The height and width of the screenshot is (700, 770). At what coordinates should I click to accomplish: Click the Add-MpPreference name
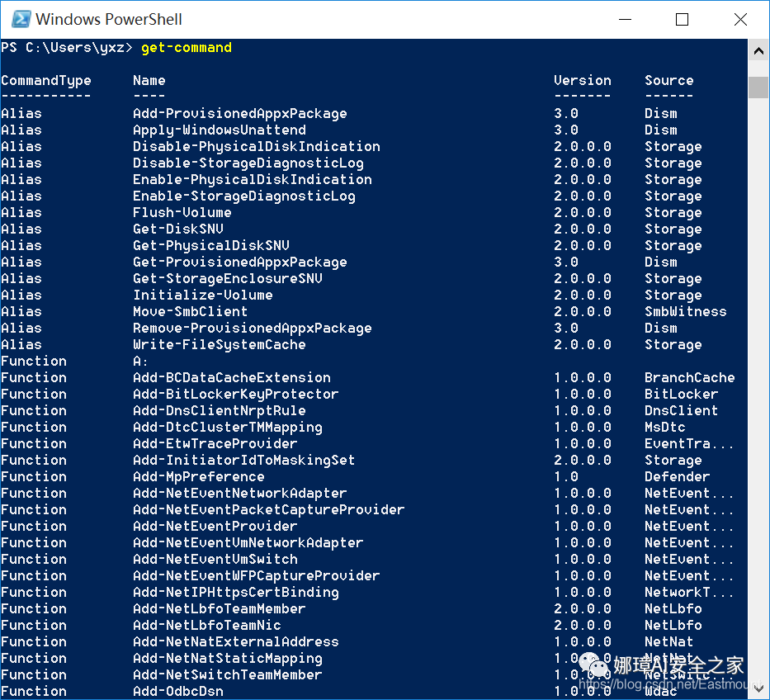click(199, 476)
